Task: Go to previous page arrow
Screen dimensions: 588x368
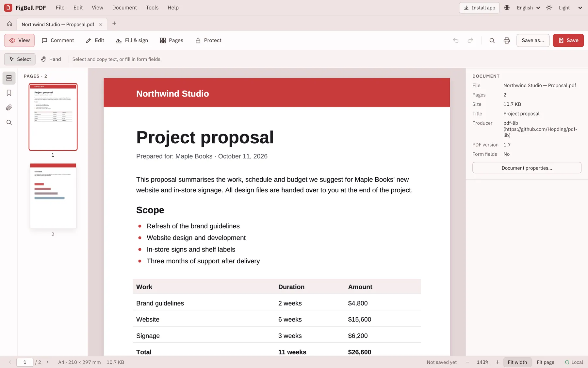Action: click(10, 362)
